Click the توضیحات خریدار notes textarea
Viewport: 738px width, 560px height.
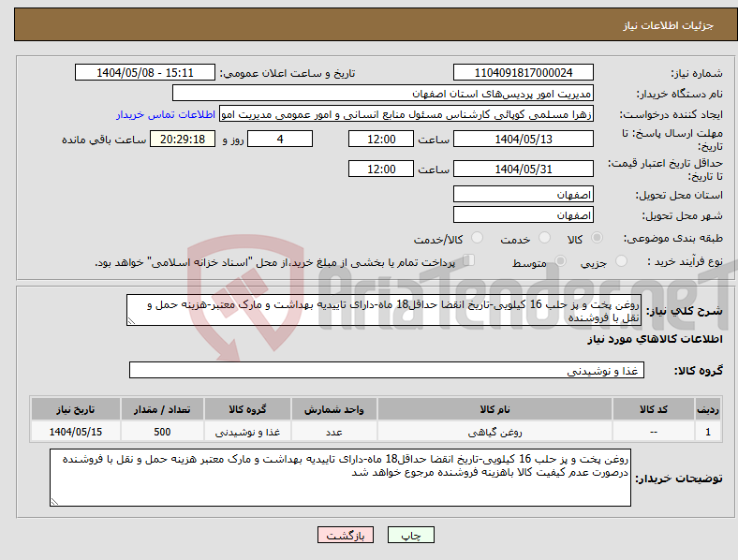click(340, 478)
